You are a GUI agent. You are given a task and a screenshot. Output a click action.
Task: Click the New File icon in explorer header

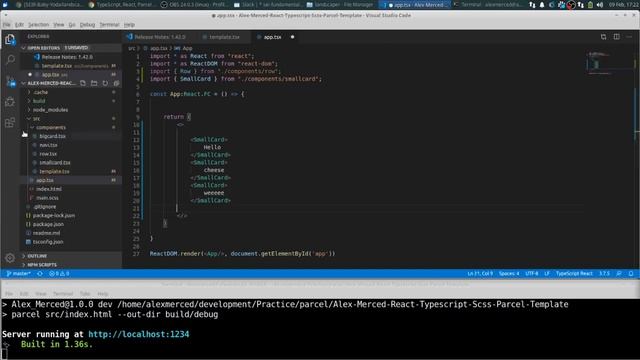(83, 83)
